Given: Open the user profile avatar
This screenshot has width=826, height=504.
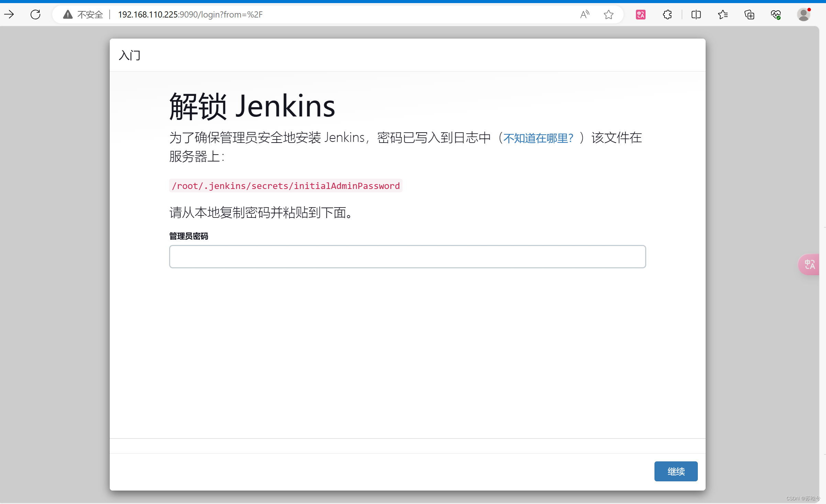Looking at the screenshot, I should pos(803,14).
